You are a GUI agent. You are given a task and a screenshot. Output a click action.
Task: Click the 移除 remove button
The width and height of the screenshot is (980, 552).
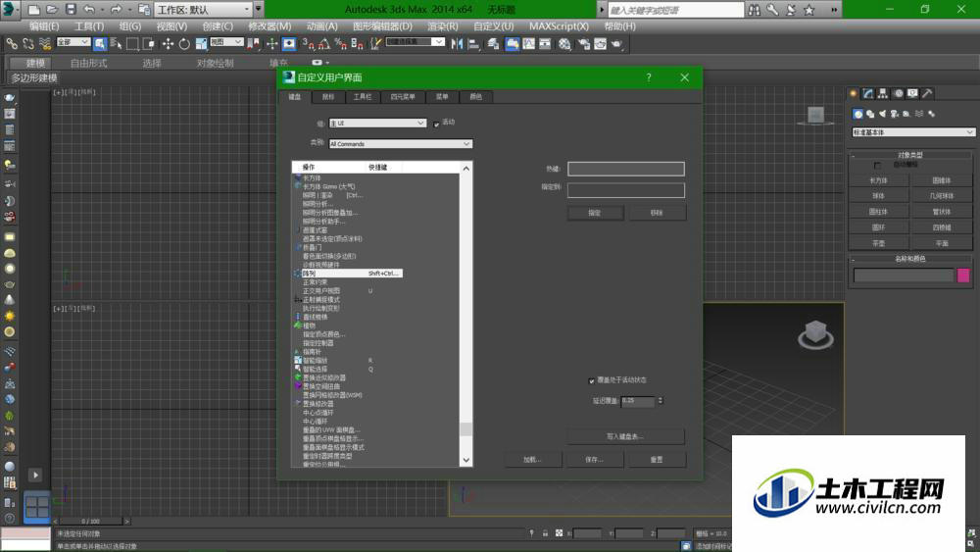(657, 213)
